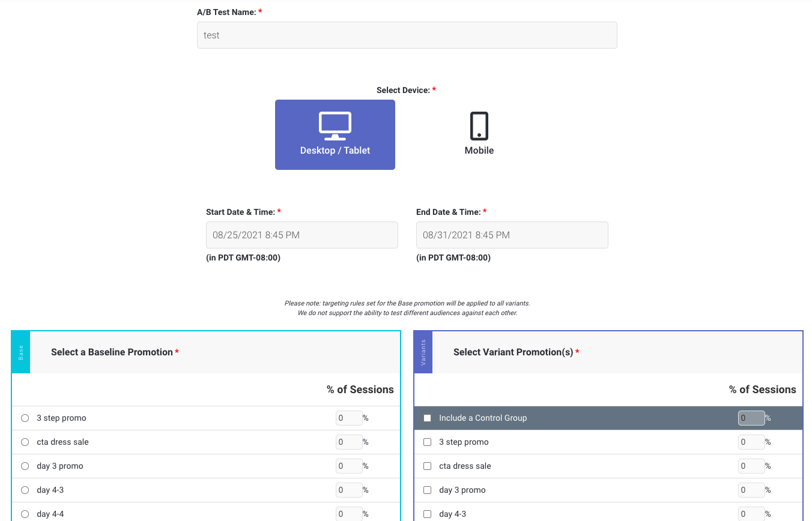
Task: Click the A/B Test Name input field
Action: [407, 35]
